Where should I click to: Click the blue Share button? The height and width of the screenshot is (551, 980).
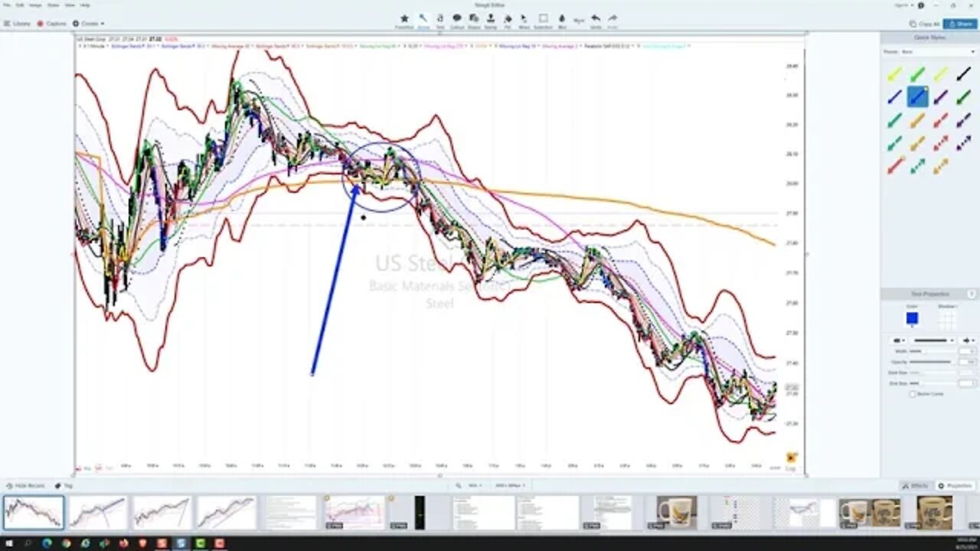tap(960, 24)
